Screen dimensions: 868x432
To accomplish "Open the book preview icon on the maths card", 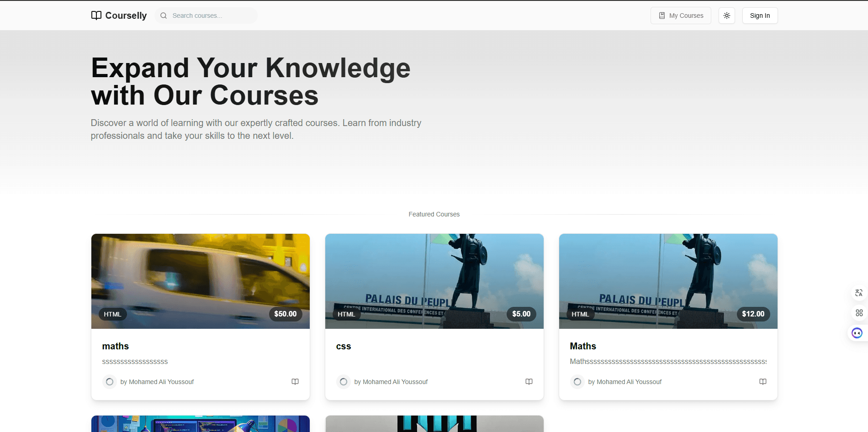I will pos(295,381).
